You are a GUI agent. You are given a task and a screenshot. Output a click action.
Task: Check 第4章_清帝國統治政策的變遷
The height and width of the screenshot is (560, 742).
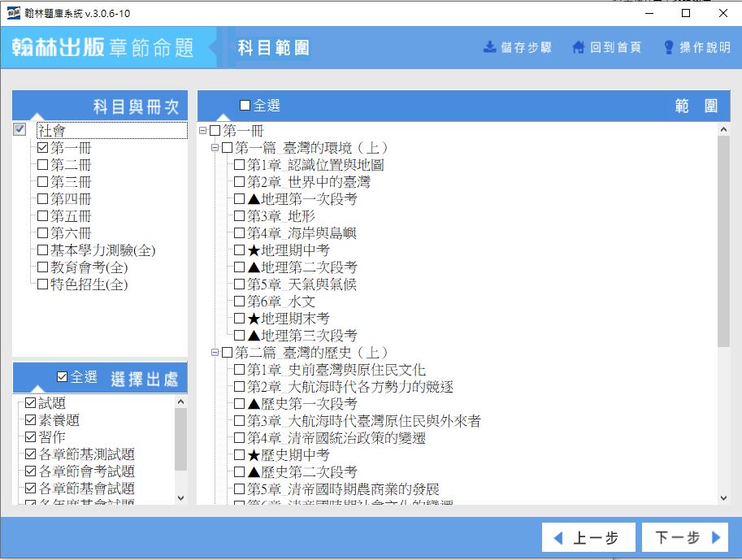point(240,437)
